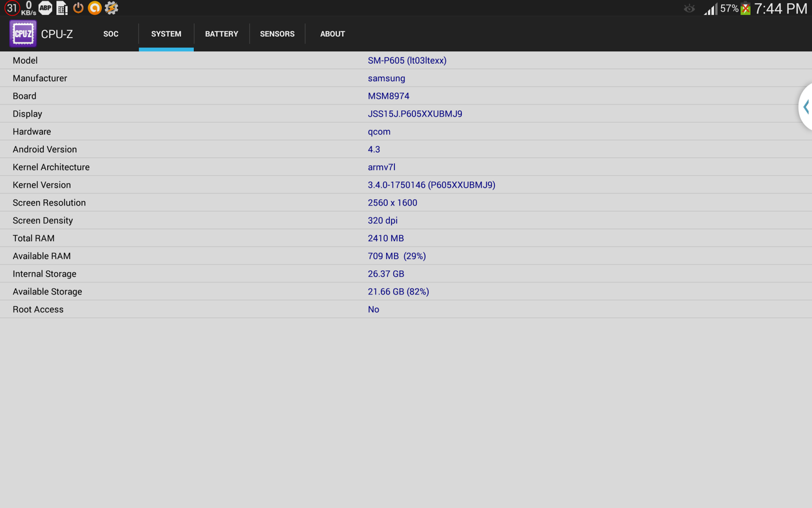Select the Android Version label
The image size is (812, 508).
(x=45, y=149)
